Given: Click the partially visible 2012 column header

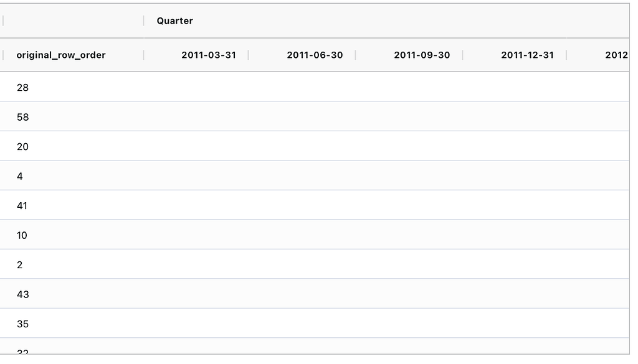Looking at the screenshot, I should click(x=616, y=55).
